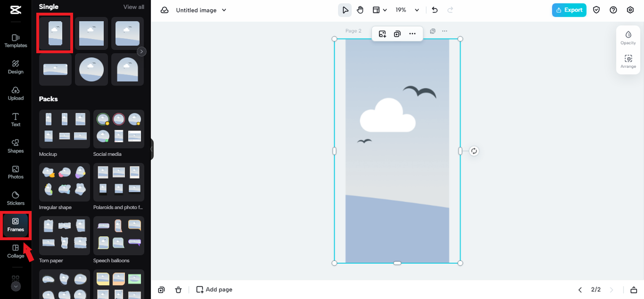Screen dimensions: 644x299
Task: Select the hand pan tool
Action: tap(360, 10)
